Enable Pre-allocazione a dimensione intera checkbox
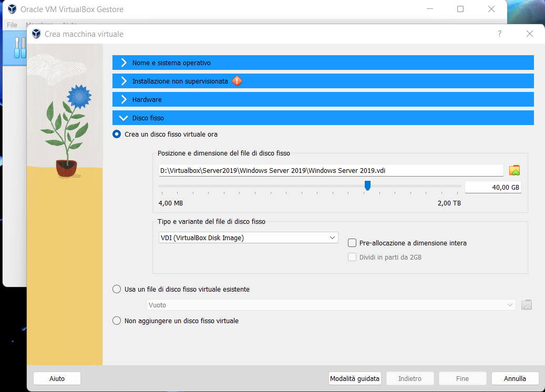This screenshot has height=392, width=545. tap(352, 243)
